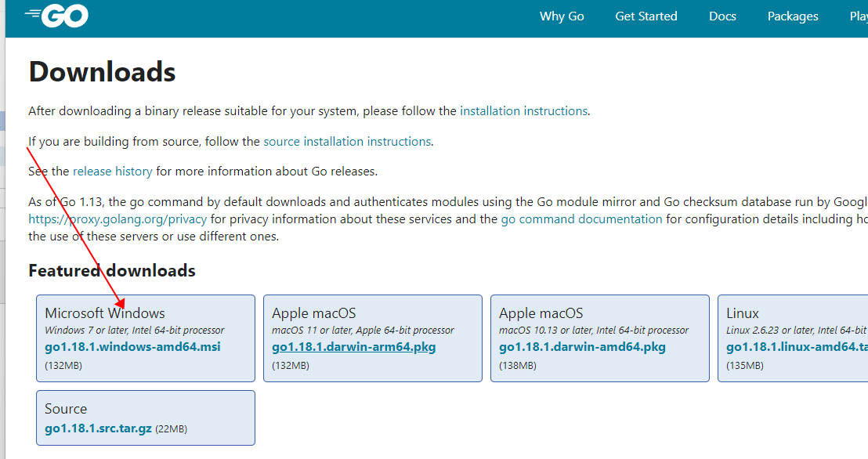The width and height of the screenshot is (868, 459).
Task: Click the Microsoft Windows card title
Action: [x=105, y=313]
